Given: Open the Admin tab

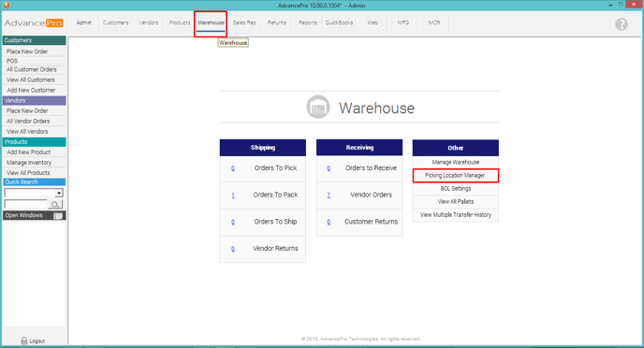Looking at the screenshot, I should (84, 22).
